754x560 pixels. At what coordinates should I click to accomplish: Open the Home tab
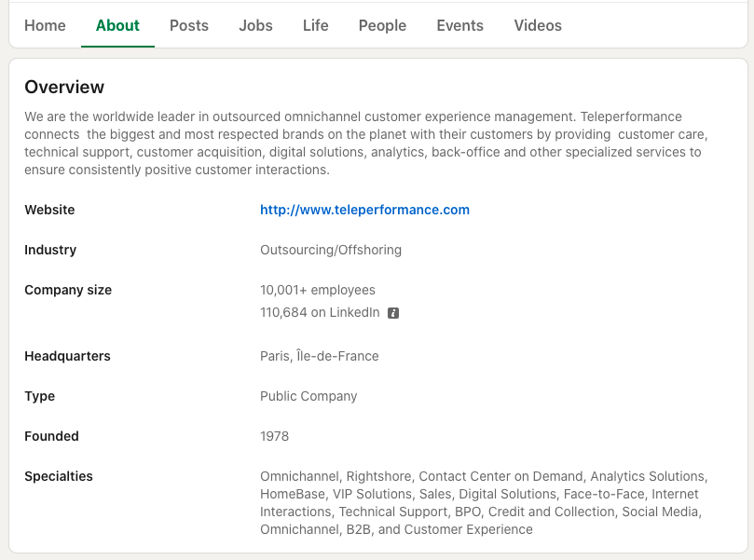[45, 25]
